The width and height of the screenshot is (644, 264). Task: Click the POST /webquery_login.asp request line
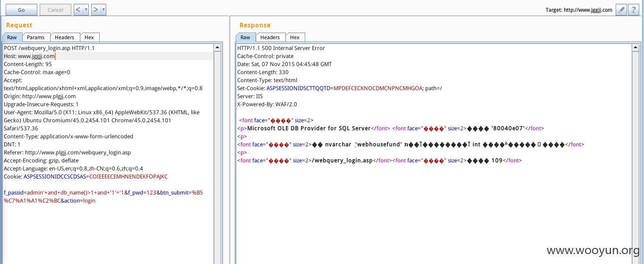49,48
